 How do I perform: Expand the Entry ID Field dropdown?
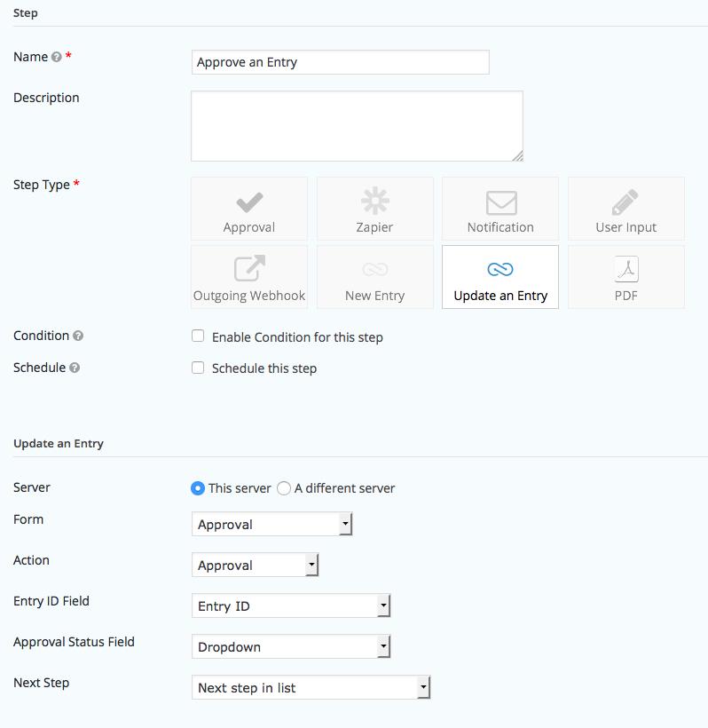point(290,606)
